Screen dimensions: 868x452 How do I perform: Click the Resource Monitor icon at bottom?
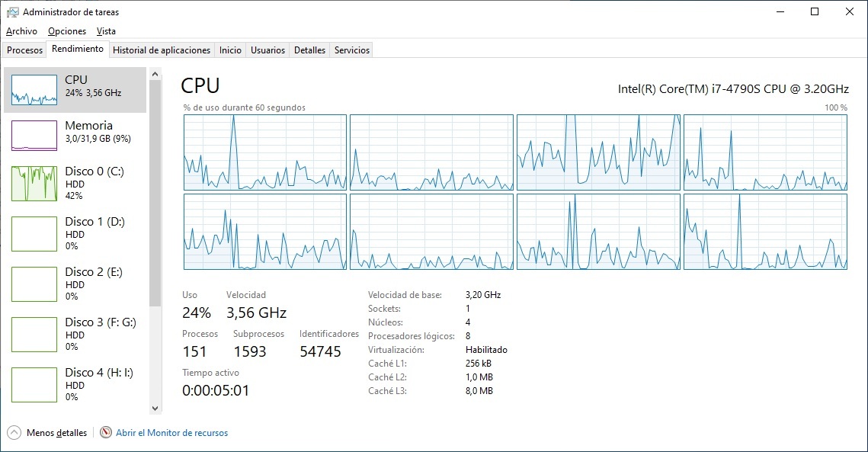106,433
